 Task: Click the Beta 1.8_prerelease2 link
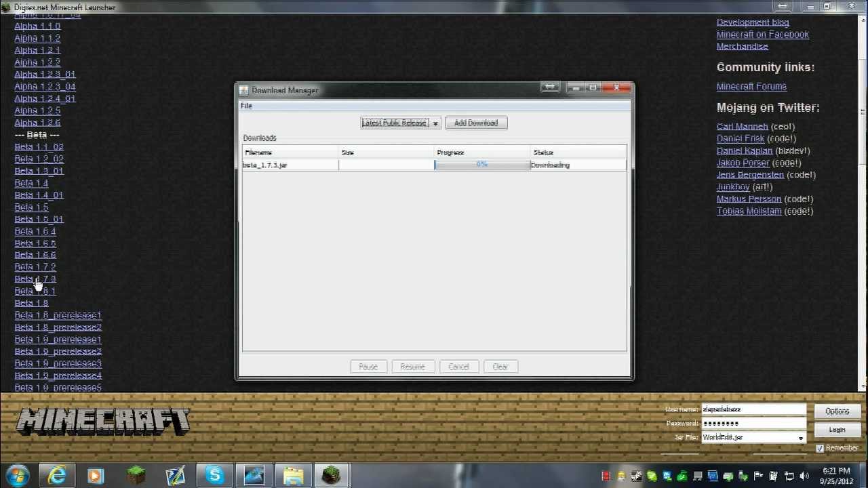(x=58, y=327)
